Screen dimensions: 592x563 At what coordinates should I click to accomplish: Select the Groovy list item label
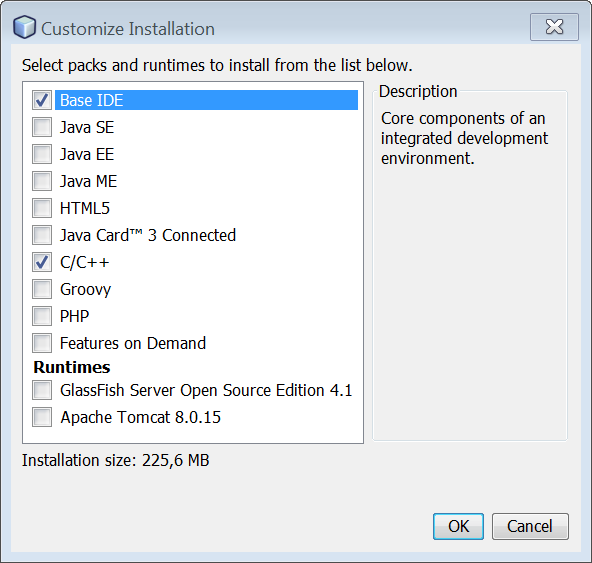tap(86, 290)
